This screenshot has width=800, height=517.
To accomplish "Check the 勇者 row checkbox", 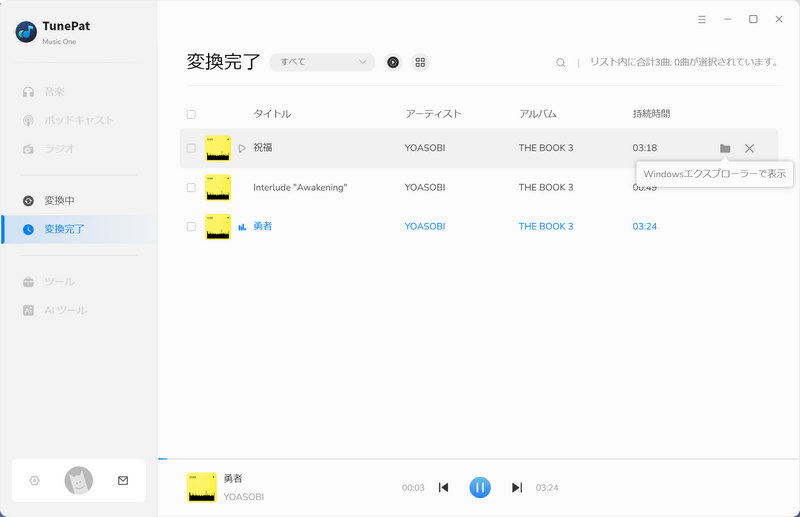I will 191,227.
